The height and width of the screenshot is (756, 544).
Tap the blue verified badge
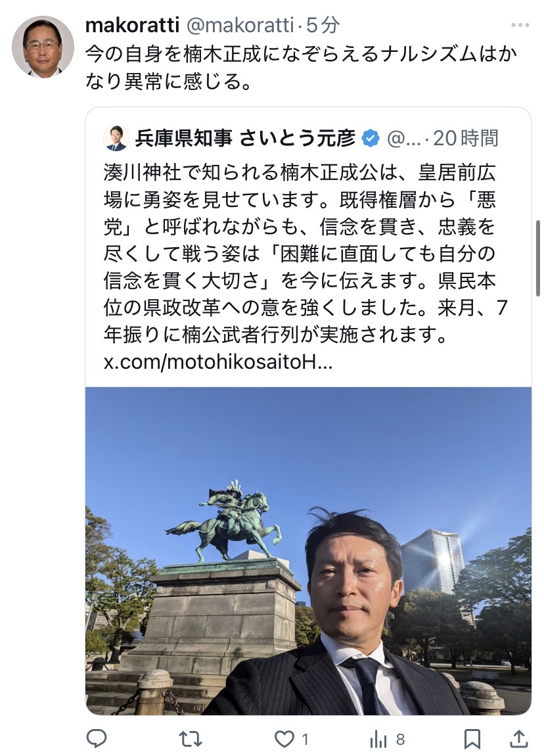coord(370,138)
